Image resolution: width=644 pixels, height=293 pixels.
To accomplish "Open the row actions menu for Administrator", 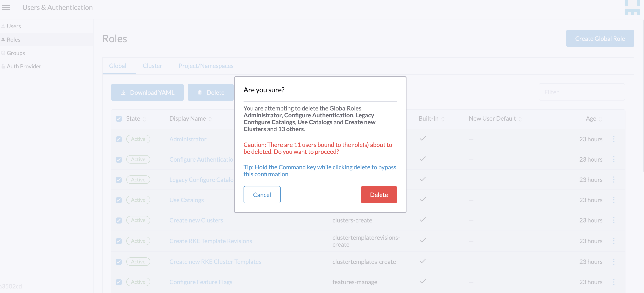I will (614, 139).
